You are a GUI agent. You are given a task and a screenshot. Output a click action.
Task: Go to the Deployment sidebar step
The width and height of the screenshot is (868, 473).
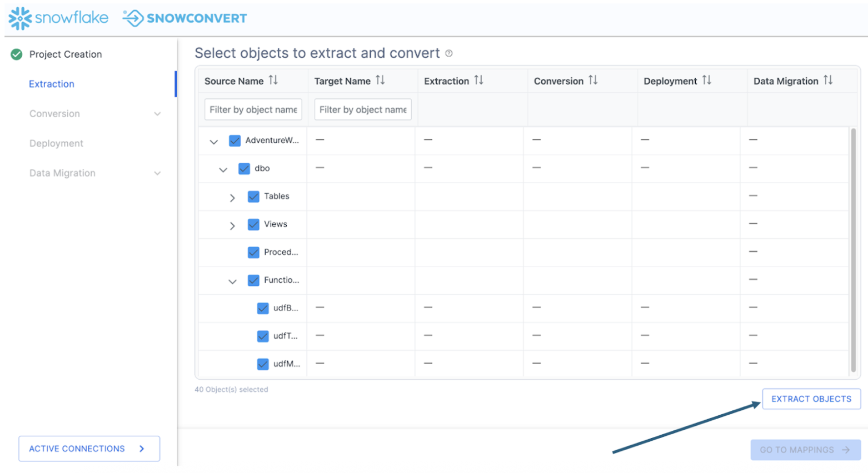click(x=56, y=143)
